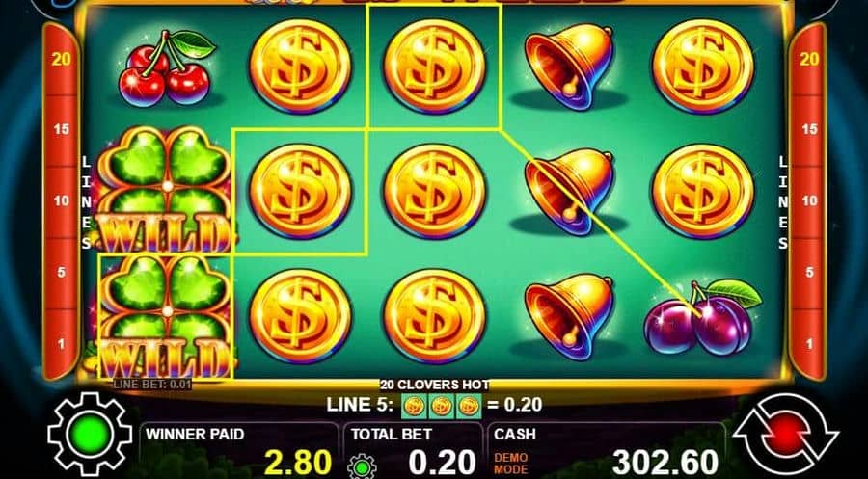Select 10 lines on right selector
The image size is (868, 479).
809,200
